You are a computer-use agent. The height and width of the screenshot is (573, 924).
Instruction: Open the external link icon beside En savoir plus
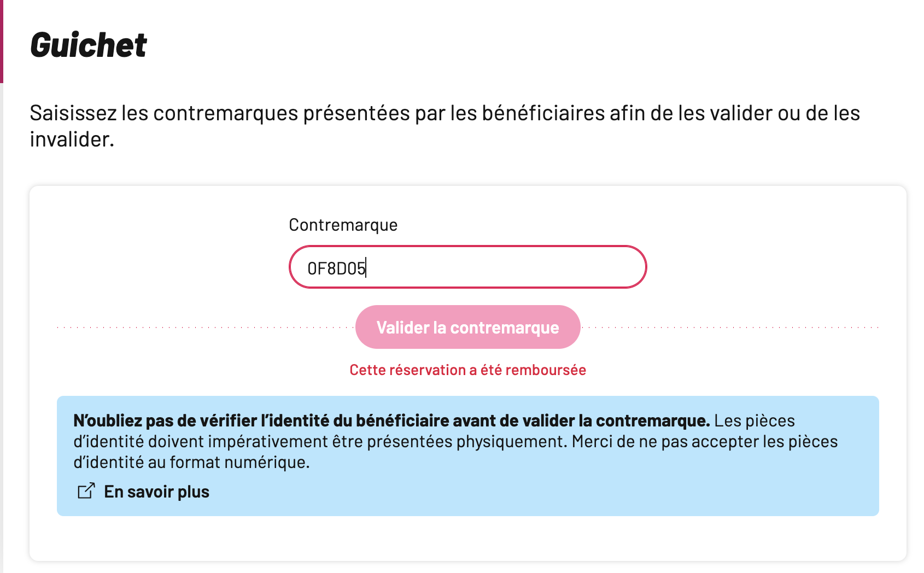(86, 491)
